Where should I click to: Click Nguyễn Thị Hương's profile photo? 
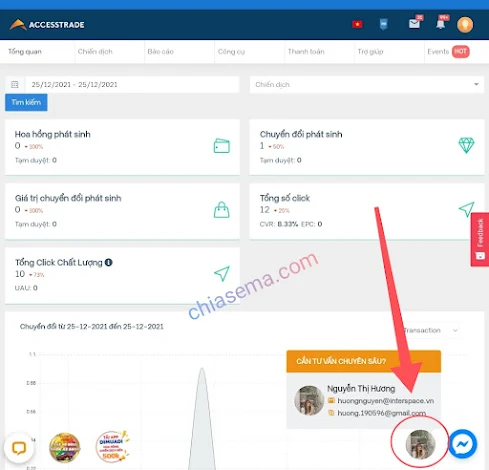pos(309,400)
